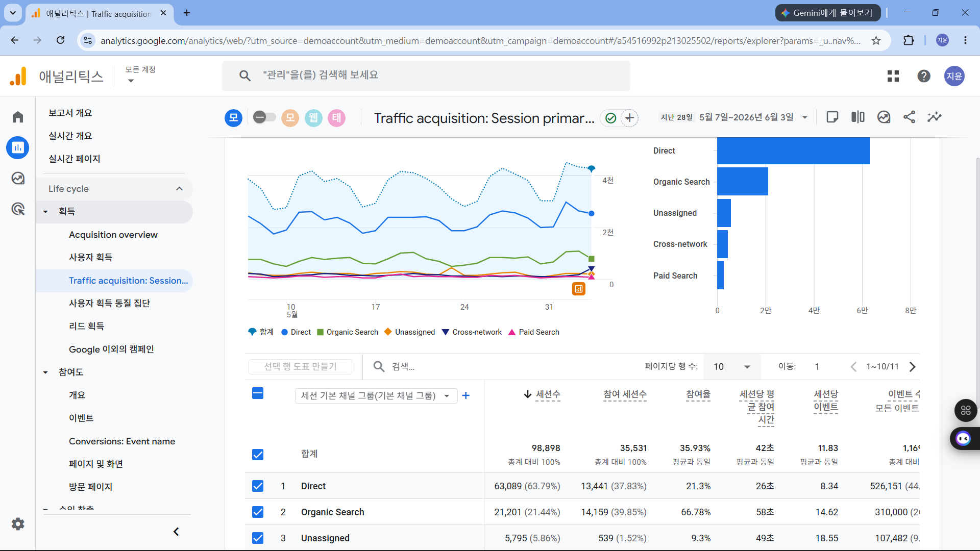Viewport: 980px width, 551px height.
Task: Open browser extensions puzzle icon
Action: [909, 40]
